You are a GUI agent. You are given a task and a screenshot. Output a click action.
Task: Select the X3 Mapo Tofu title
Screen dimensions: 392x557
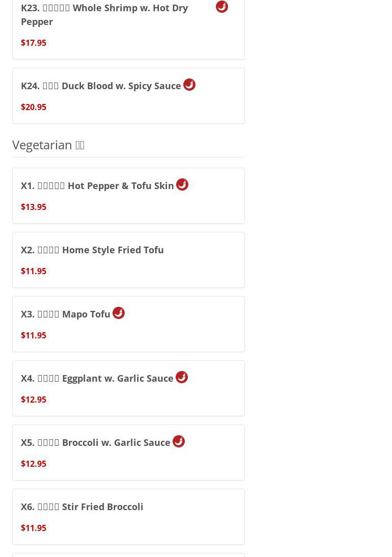point(66,314)
